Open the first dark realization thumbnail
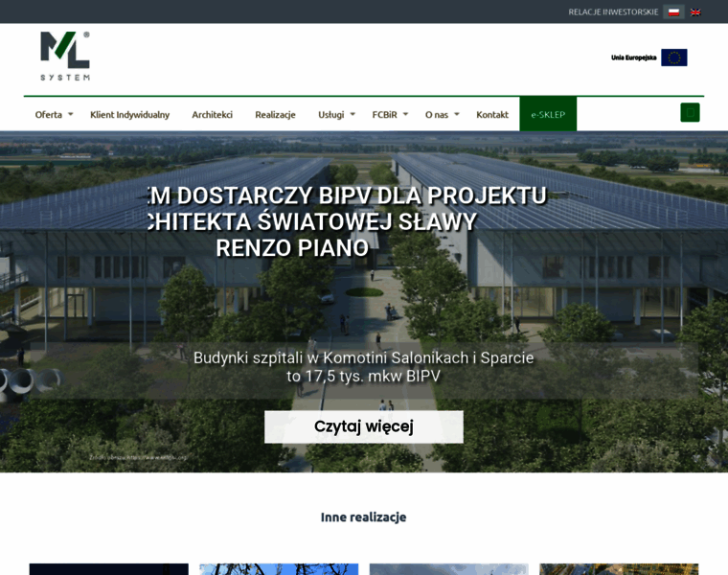The image size is (728, 575). (x=108, y=569)
